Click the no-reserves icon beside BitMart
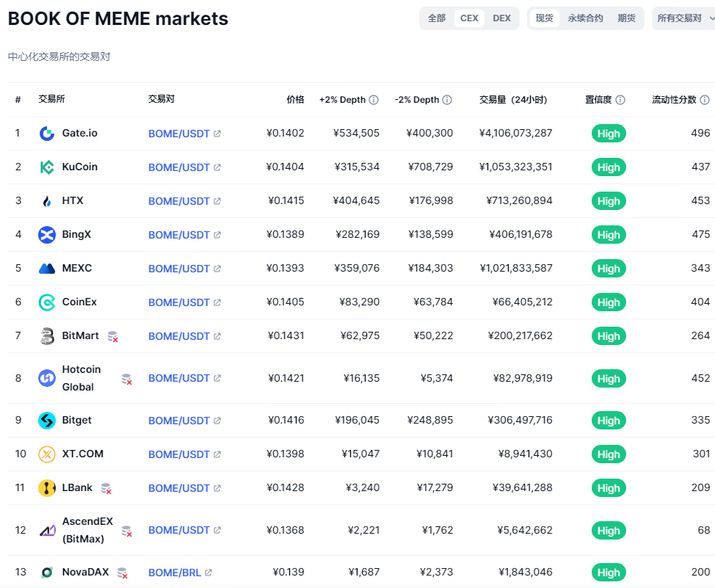Screen dimensions: 715x588 (x=112, y=336)
